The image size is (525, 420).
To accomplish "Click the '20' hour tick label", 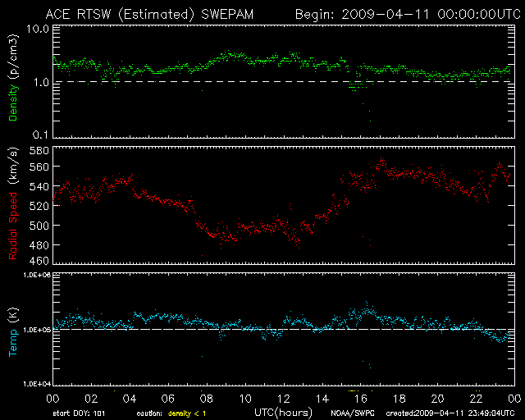I will 437,399.
